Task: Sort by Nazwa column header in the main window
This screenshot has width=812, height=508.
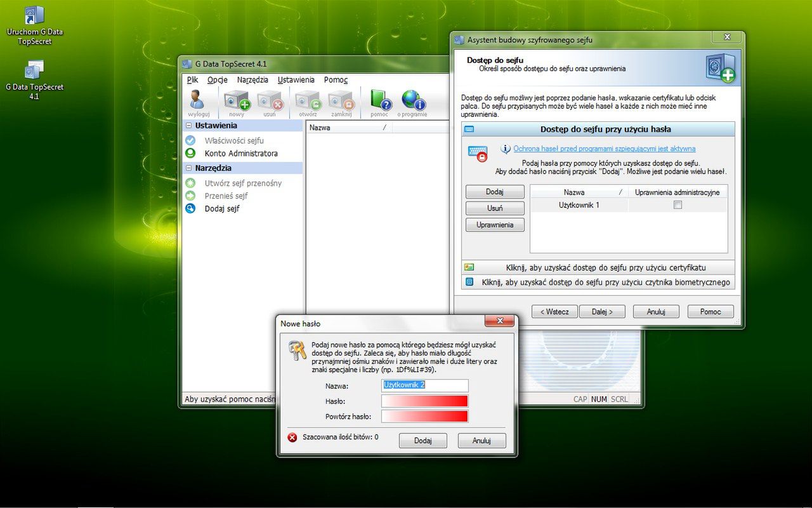Action: [x=348, y=128]
